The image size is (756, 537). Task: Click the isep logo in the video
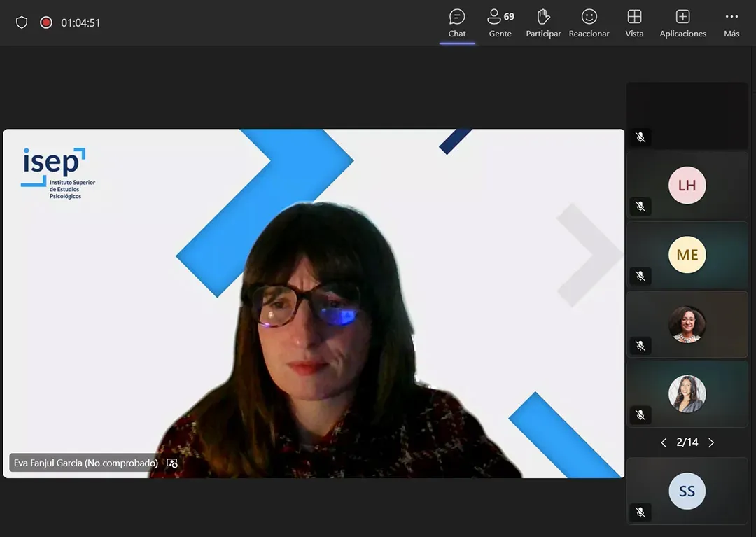pos(58,174)
